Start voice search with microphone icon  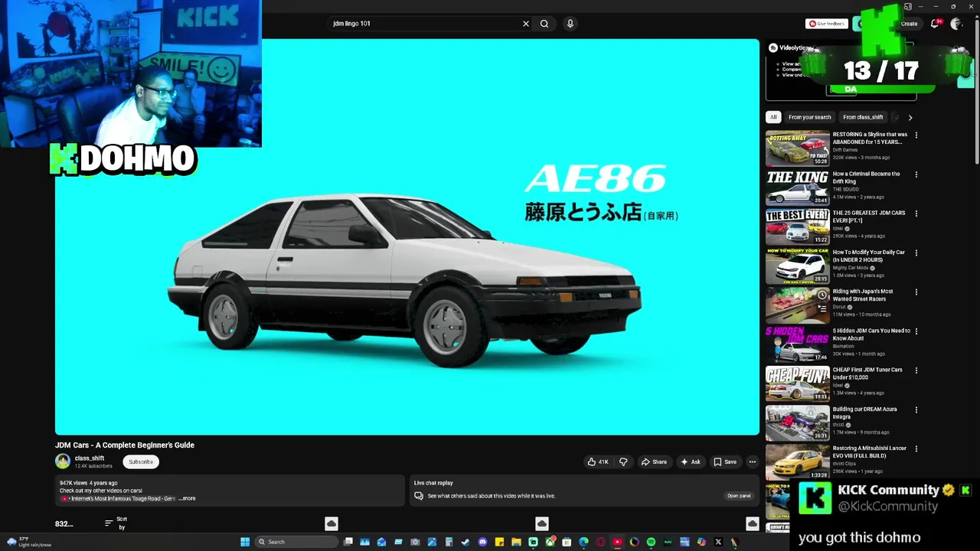click(x=570, y=24)
